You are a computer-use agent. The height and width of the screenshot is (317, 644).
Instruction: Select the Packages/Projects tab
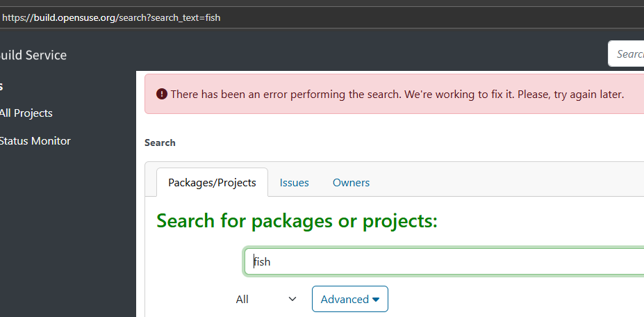(212, 182)
